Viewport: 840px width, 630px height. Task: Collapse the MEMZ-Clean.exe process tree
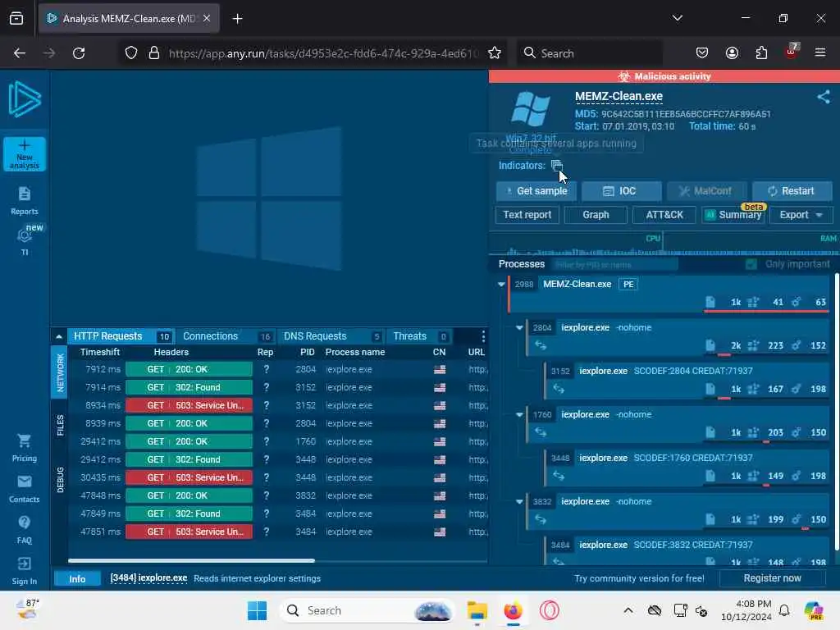[501, 285]
